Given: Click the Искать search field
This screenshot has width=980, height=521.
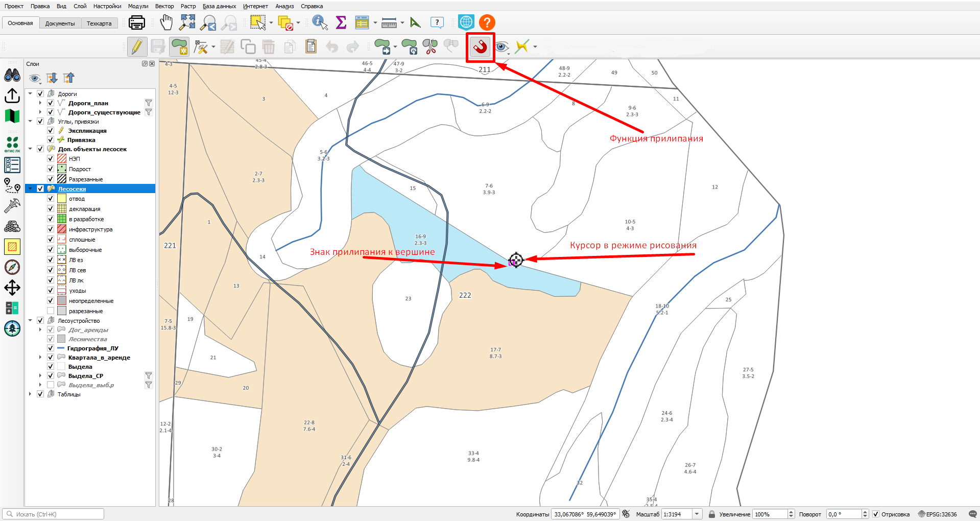Looking at the screenshot, I should (x=53, y=514).
